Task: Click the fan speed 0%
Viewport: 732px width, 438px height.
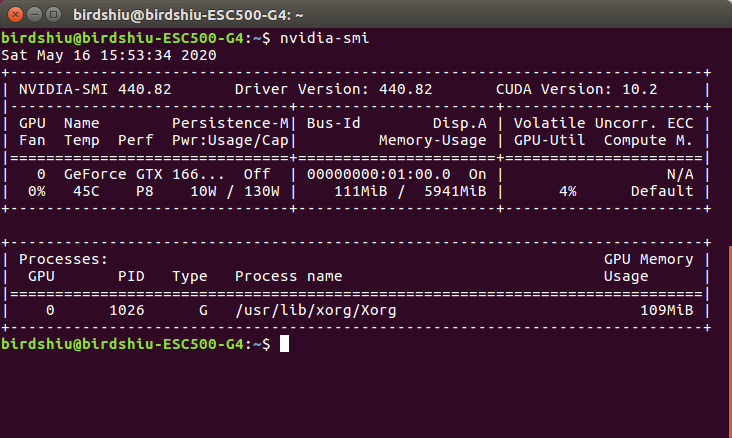Action: [37, 191]
